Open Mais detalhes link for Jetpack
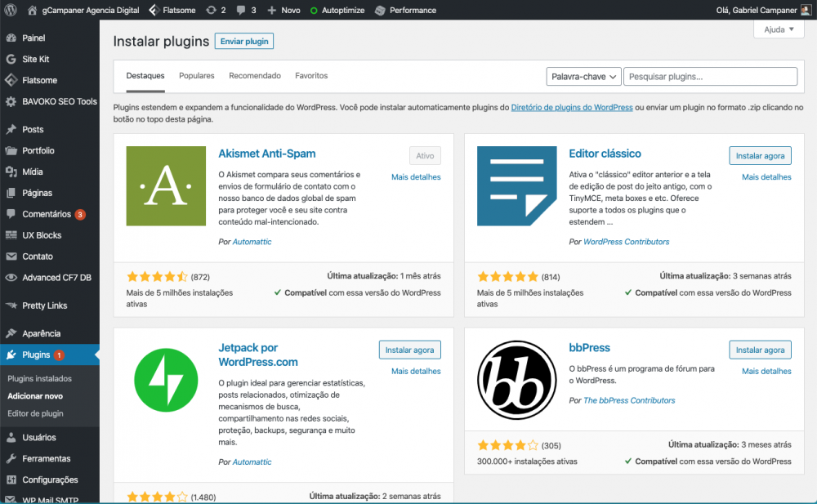Image resolution: width=817 pixels, height=504 pixels. click(416, 371)
